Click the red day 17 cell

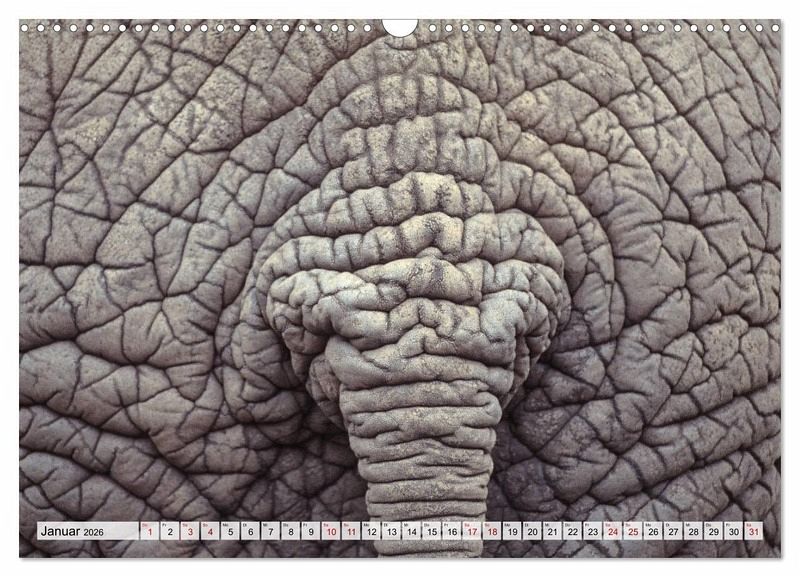(472, 532)
